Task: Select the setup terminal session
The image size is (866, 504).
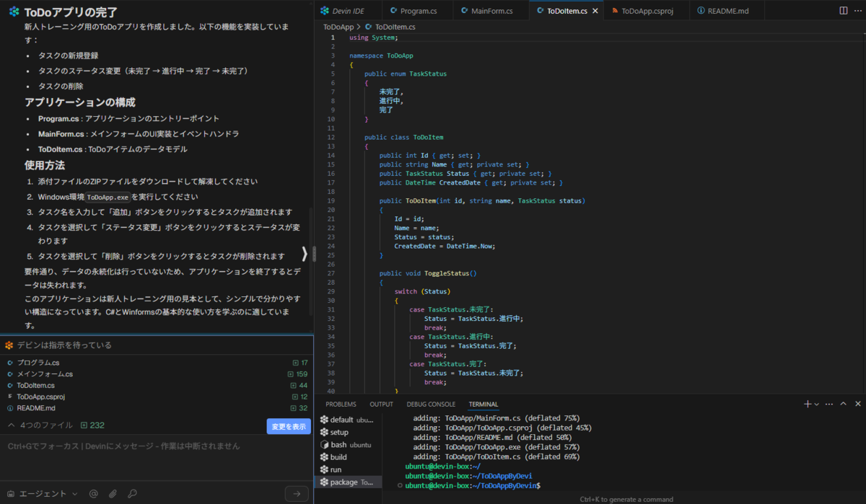Action: [349, 433]
